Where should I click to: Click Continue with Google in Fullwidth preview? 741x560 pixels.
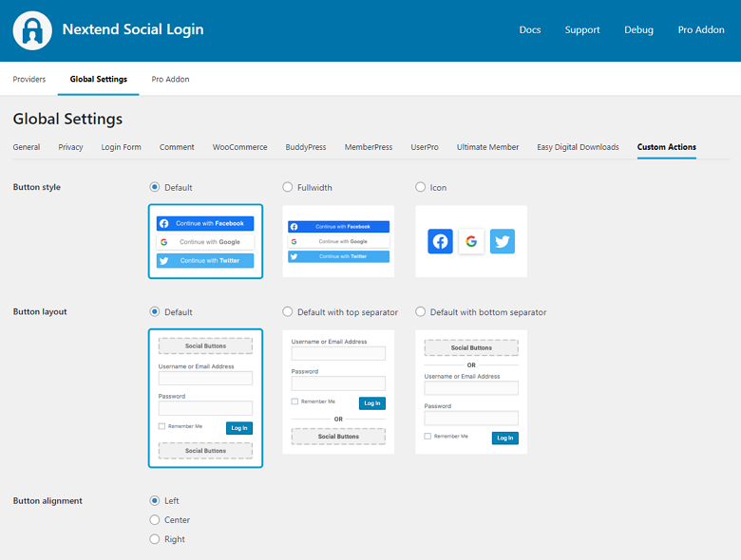click(338, 242)
